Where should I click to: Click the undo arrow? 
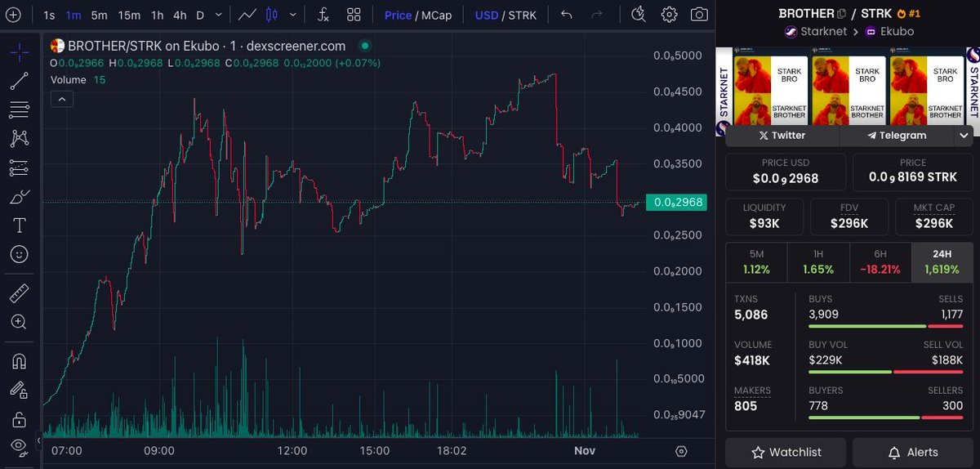pyautogui.click(x=567, y=15)
